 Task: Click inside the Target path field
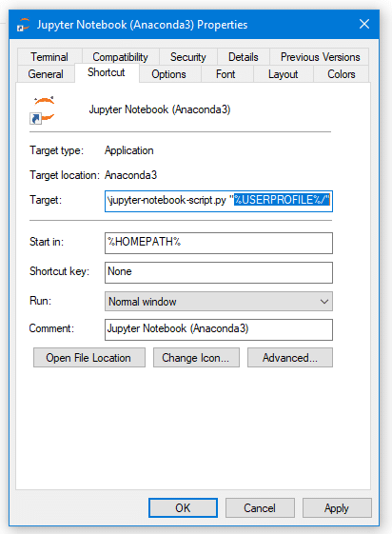point(219,201)
